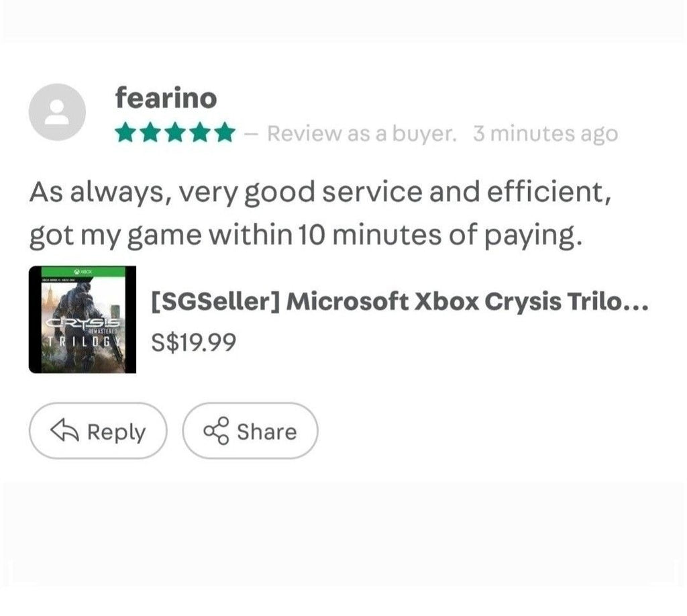Open the fearino username profile
Viewport: 687px width, 616px height.
pos(166,98)
